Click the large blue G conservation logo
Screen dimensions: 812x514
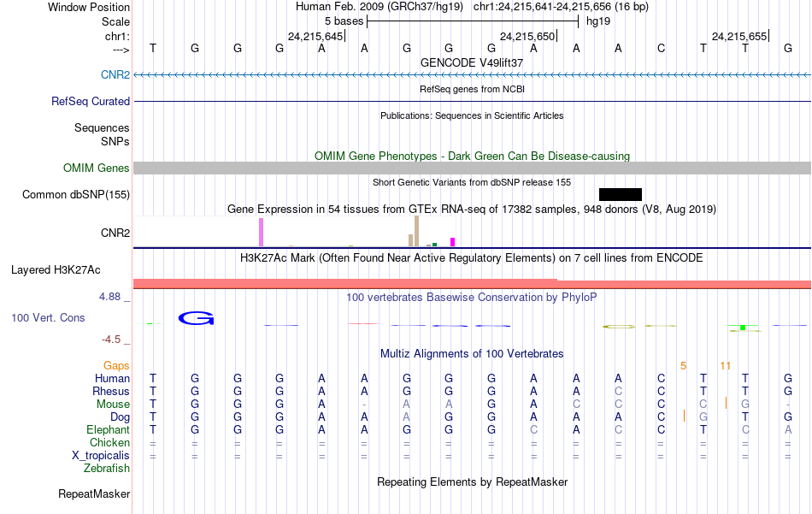pyautogui.click(x=196, y=318)
